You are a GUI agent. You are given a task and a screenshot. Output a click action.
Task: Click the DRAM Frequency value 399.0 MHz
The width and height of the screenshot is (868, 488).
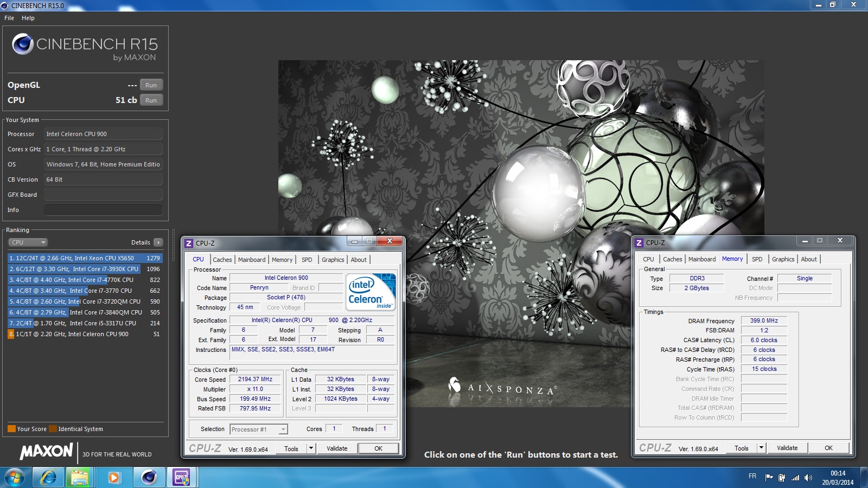click(x=764, y=320)
